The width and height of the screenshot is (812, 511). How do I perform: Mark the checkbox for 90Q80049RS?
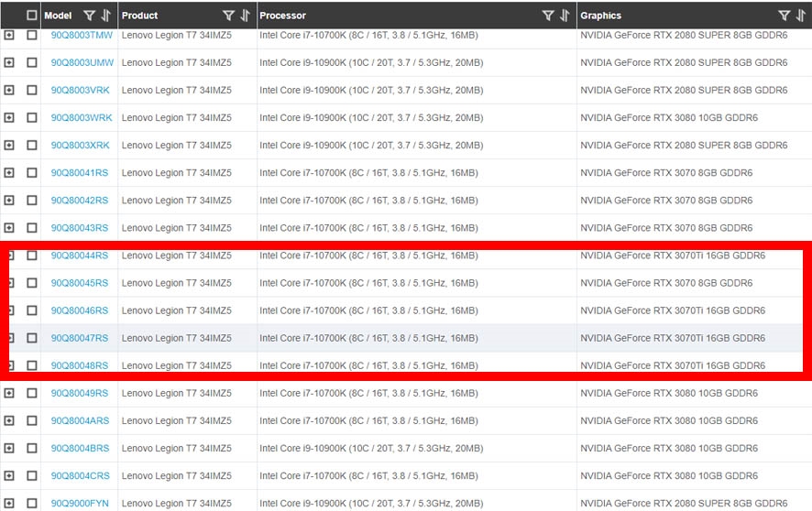tap(31, 393)
